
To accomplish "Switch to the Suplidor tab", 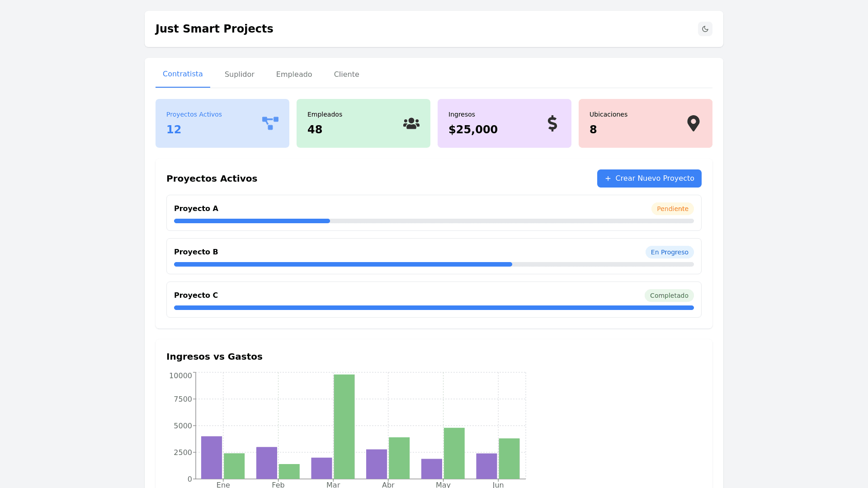I will click(239, 75).
